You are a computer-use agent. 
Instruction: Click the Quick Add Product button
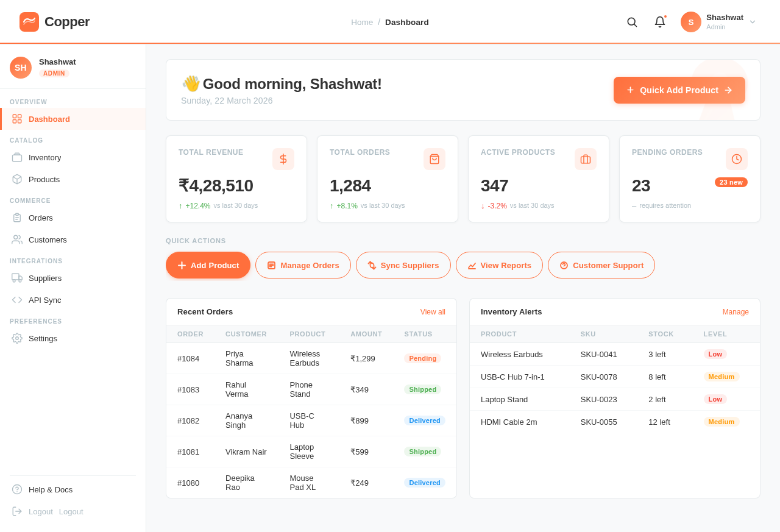[679, 90]
